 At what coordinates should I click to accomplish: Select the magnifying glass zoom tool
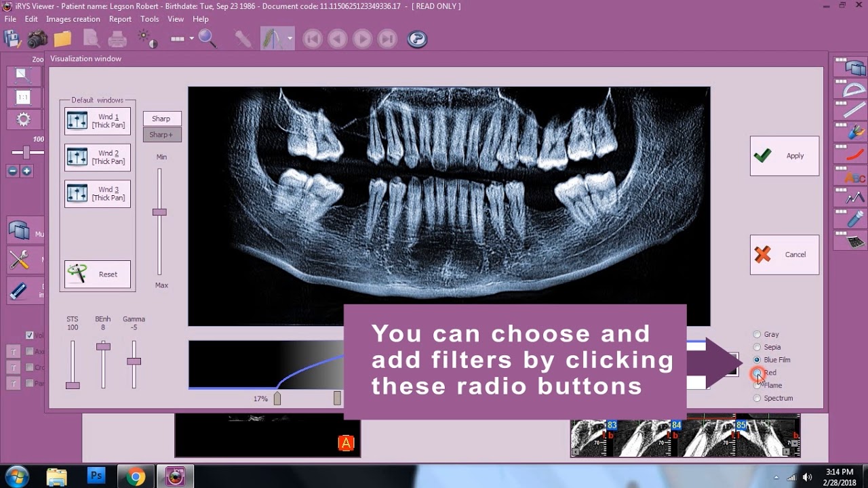[208, 39]
